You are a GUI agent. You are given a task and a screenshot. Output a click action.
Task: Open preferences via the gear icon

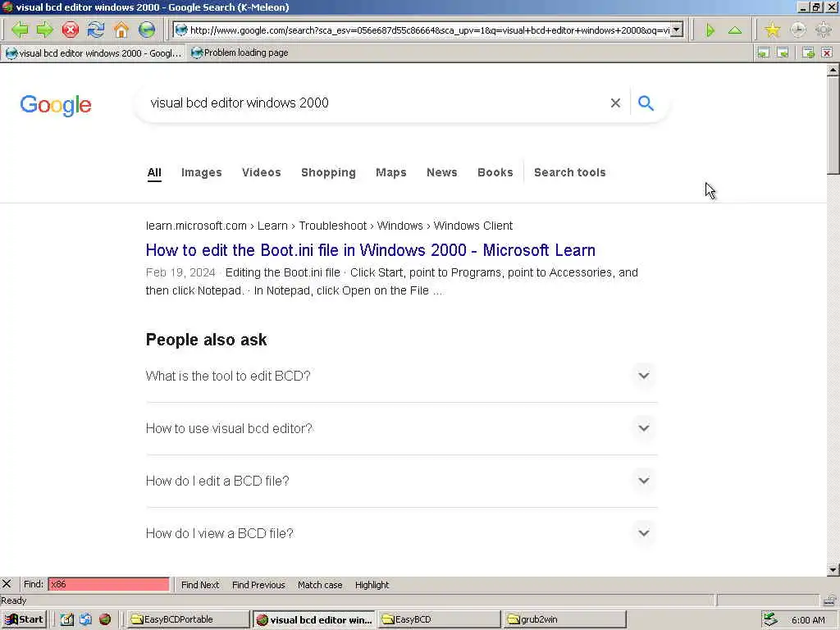pyautogui.click(x=824, y=30)
